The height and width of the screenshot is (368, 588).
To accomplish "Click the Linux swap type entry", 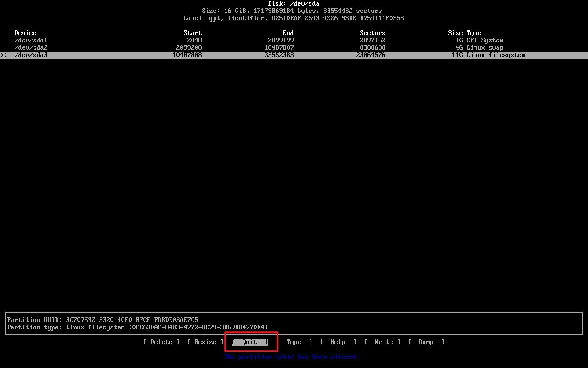I will coord(485,47).
